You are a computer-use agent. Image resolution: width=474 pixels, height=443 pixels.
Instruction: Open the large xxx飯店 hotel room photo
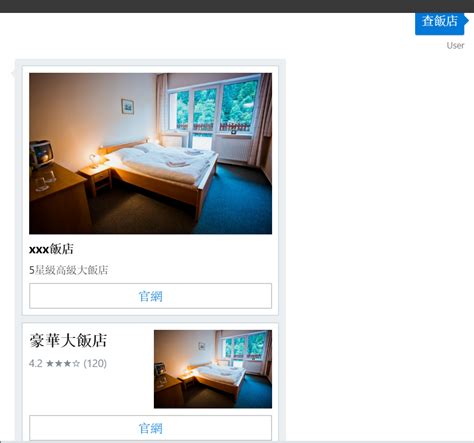150,153
